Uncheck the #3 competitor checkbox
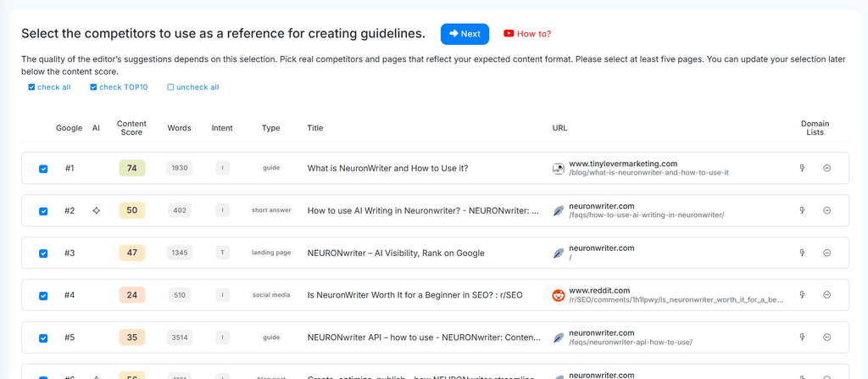The image size is (868, 379). [x=43, y=254]
